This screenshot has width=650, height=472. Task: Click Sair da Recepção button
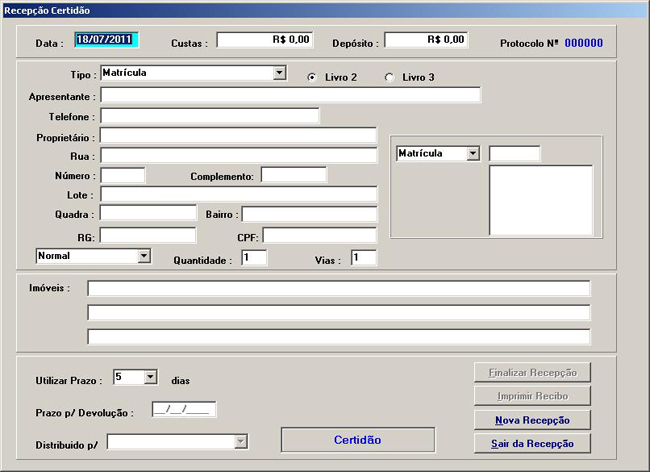pyautogui.click(x=532, y=443)
